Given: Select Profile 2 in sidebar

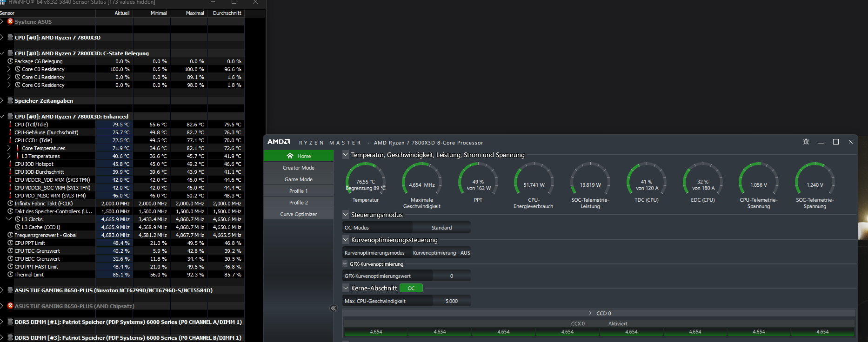Looking at the screenshot, I should click(x=299, y=203).
